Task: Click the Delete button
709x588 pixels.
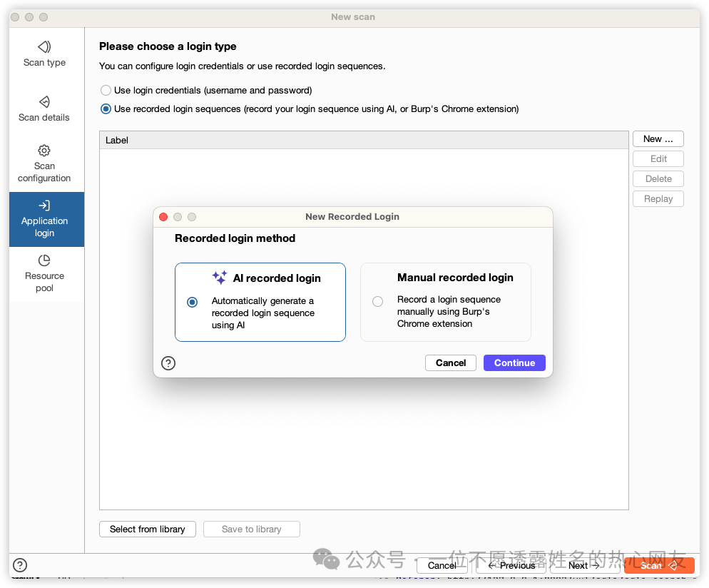Action: pyautogui.click(x=658, y=178)
